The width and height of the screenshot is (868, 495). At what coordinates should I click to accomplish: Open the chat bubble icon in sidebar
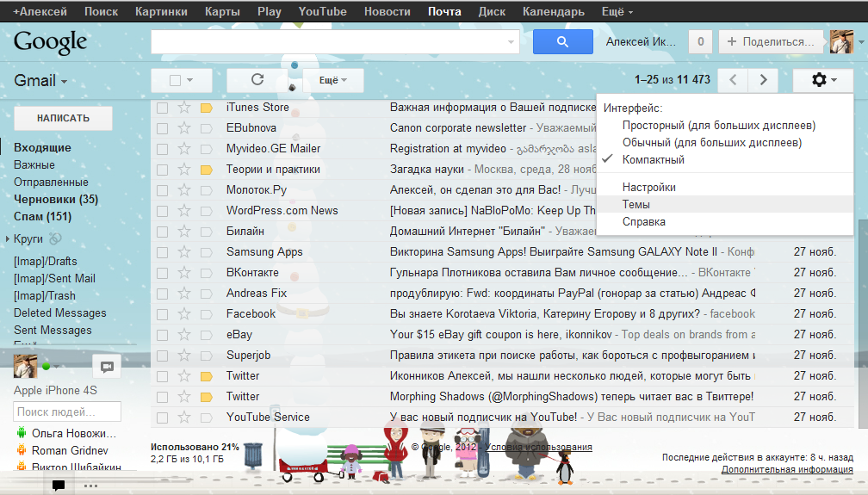pos(107,367)
